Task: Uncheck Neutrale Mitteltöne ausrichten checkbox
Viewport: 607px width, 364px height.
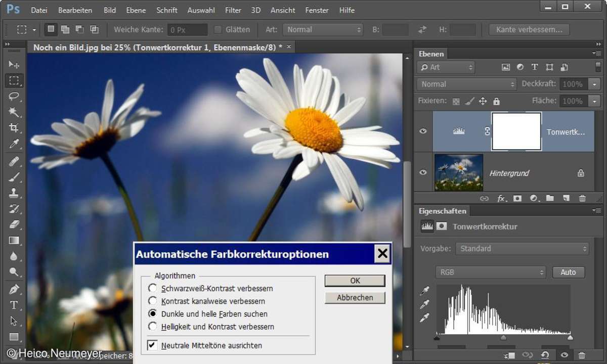Action: pyautogui.click(x=152, y=345)
